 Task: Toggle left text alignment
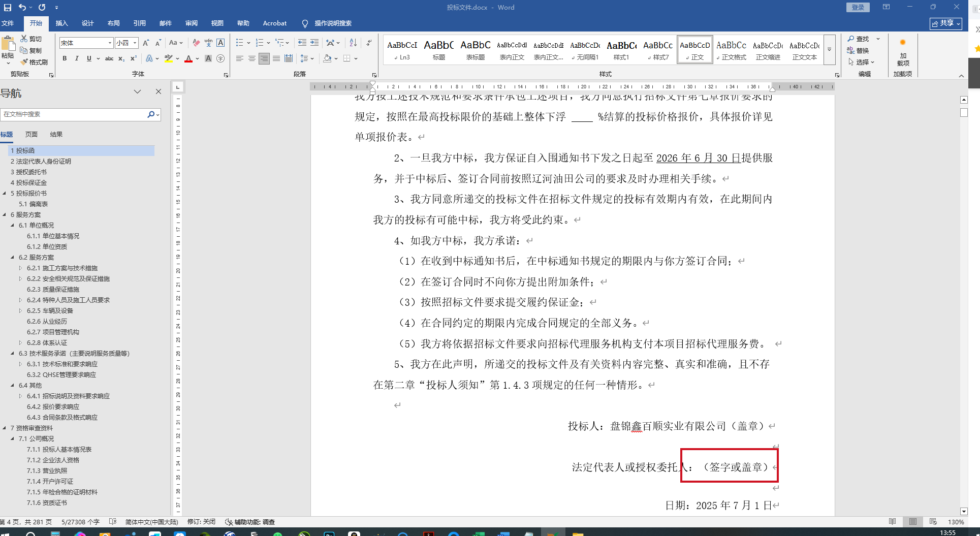point(240,59)
